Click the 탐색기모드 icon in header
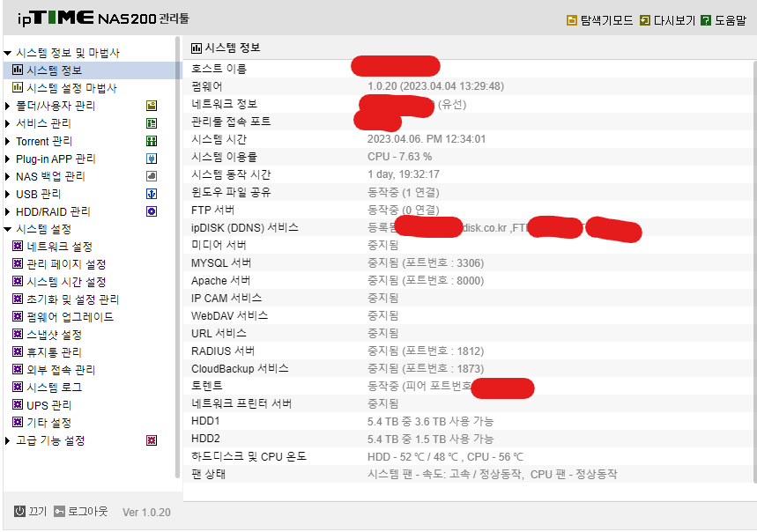Image resolution: width=757 pixels, height=532 pixels. (572, 20)
